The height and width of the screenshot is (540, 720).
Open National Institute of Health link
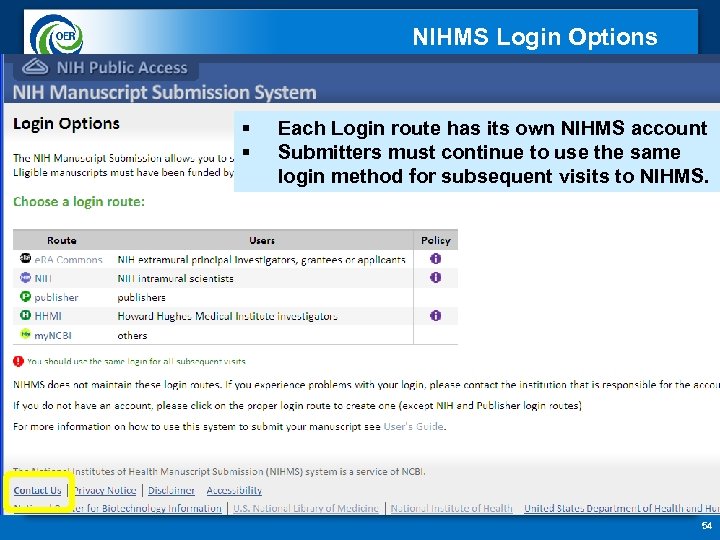(x=451, y=508)
